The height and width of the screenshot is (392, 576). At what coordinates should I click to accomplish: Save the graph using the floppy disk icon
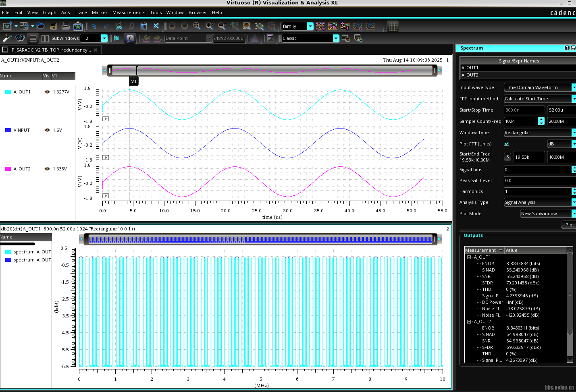tap(53, 26)
